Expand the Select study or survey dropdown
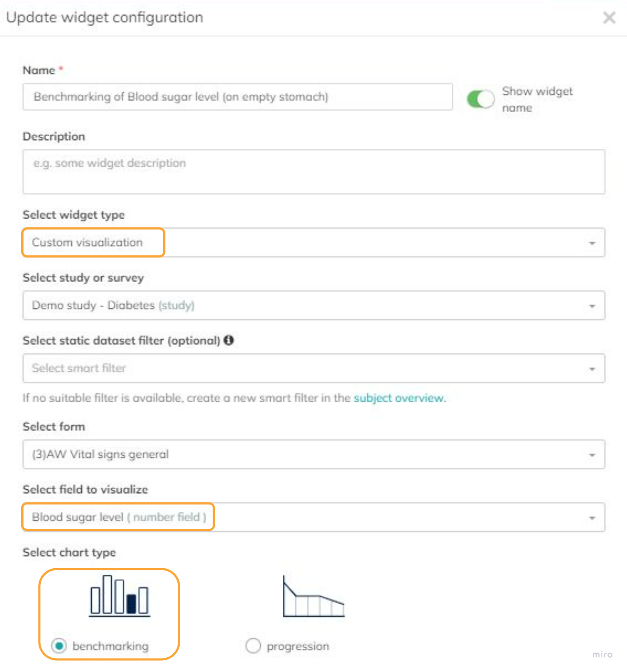The height and width of the screenshot is (672, 627). coord(303,305)
